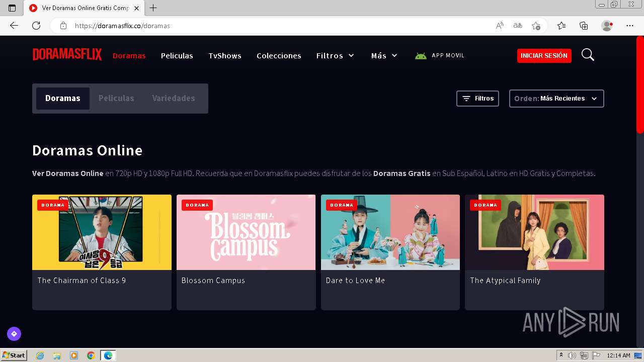Open the Dare to Love Me poster

pos(390,232)
